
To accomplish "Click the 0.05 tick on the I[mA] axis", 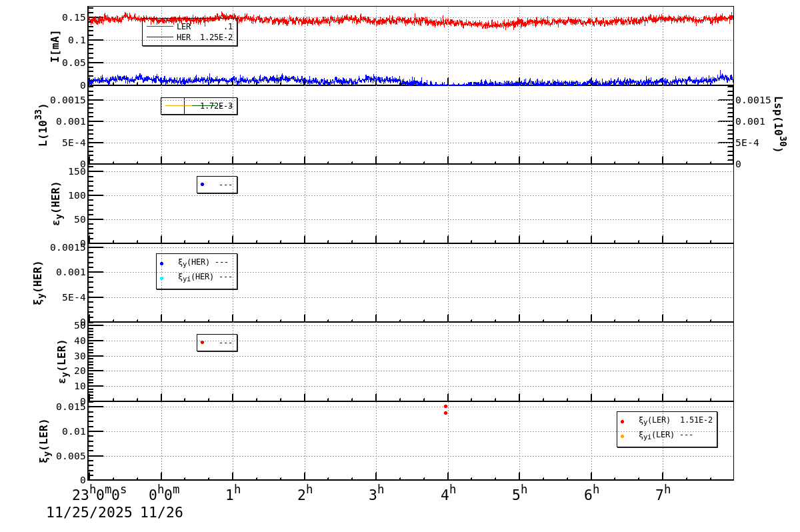I will (x=74, y=63).
